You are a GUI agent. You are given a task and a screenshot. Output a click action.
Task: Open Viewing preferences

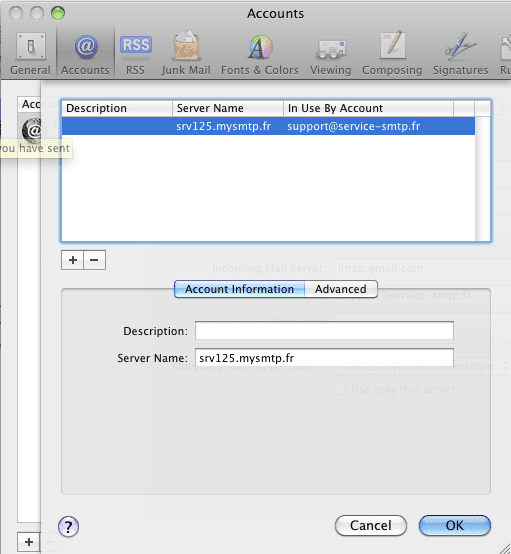tap(331, 53)
